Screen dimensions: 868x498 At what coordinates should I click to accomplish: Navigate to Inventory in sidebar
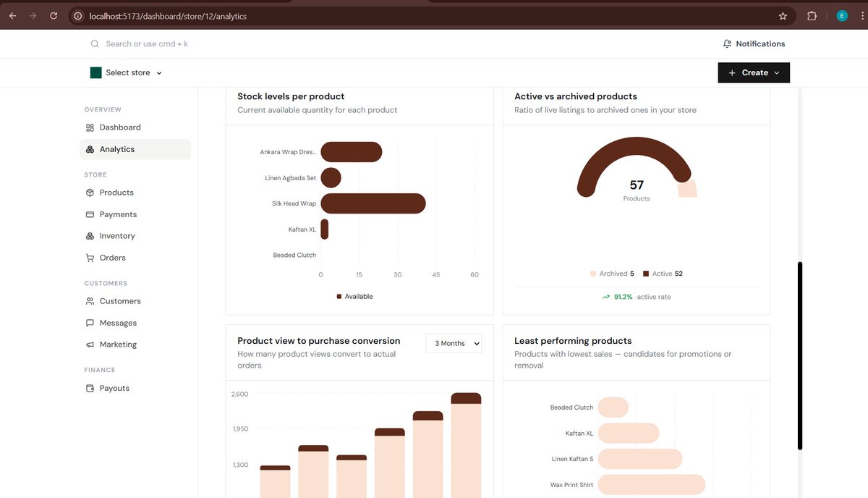pos(135,236)
